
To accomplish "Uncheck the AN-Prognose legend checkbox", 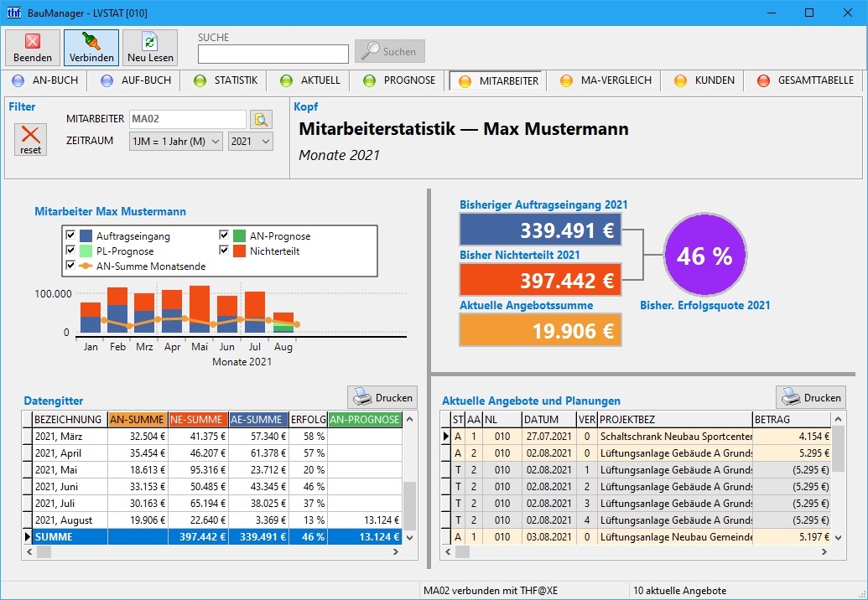I will (x=224, y=235).
